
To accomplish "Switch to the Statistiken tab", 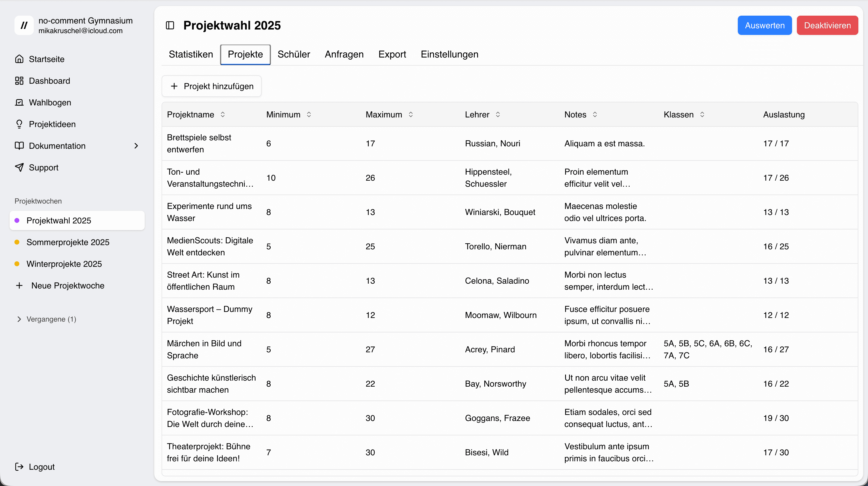I will (x=191, y=54).
